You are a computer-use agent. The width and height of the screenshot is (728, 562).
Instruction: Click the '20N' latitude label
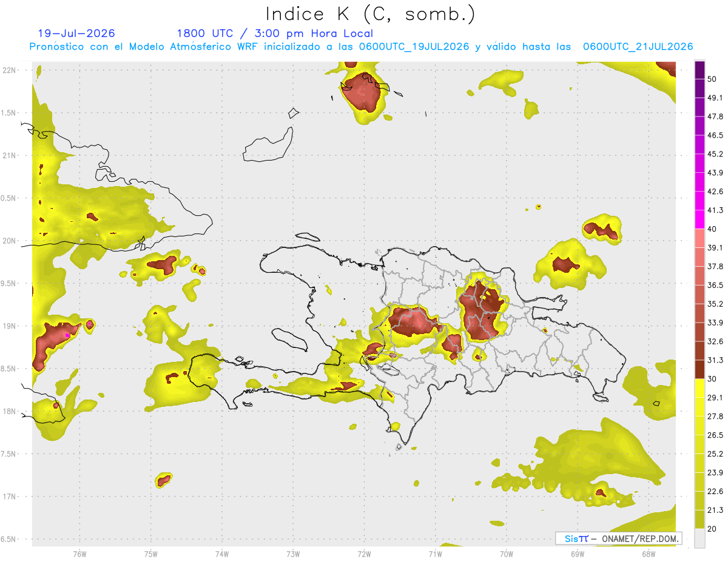tap(10, 241)
